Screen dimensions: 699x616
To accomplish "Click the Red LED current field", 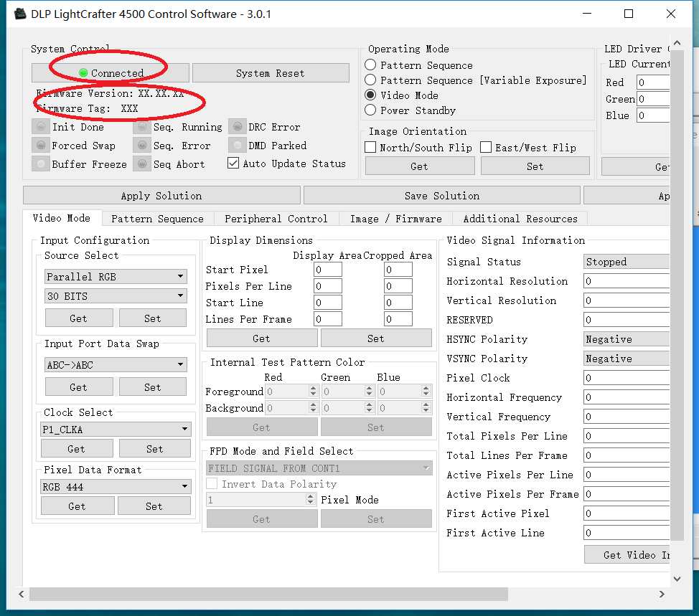I will tap(653, 82).
